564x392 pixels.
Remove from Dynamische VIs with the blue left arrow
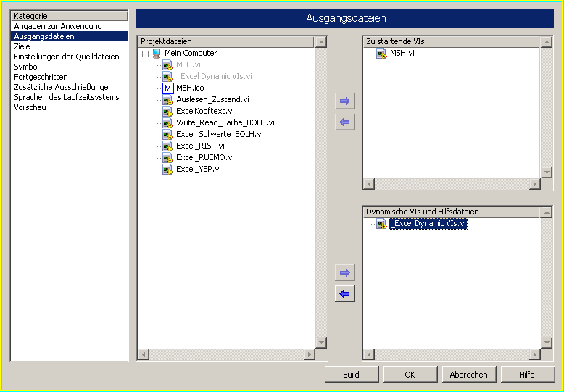point(345,294)
